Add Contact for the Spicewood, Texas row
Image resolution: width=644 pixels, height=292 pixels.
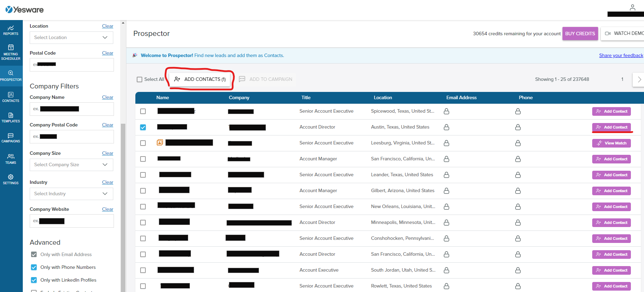point(612,111)
